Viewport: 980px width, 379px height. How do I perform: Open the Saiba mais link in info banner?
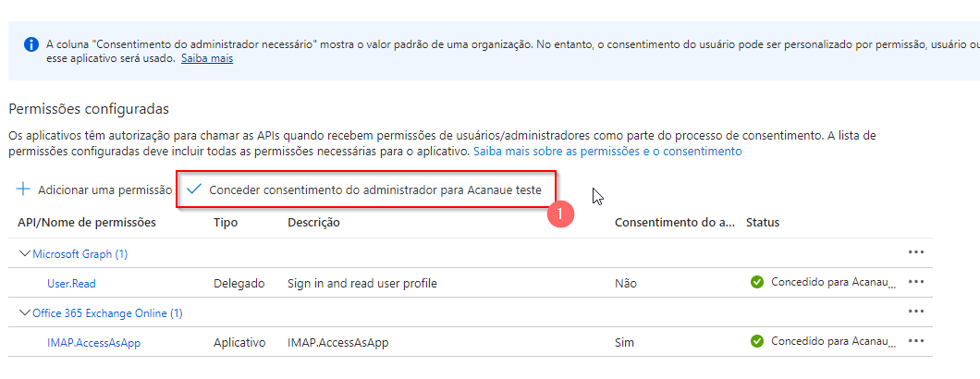(x=207, y=59)
